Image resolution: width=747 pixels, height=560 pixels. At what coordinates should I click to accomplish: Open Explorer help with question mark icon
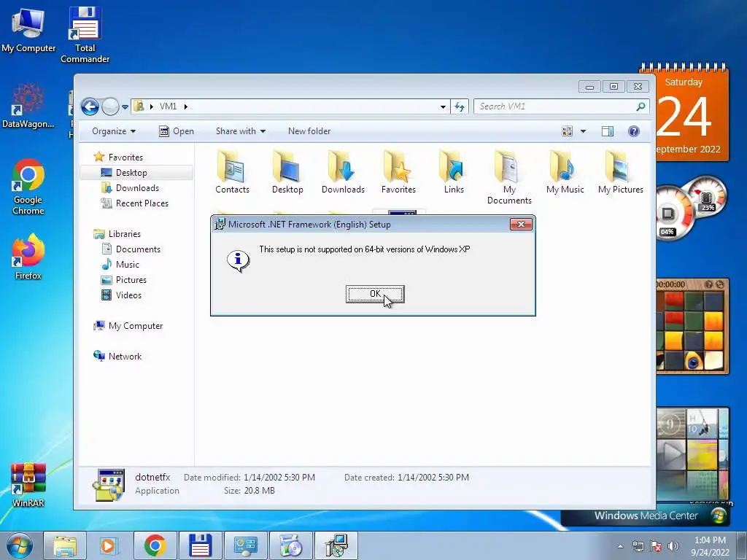(x=634, y=131)
